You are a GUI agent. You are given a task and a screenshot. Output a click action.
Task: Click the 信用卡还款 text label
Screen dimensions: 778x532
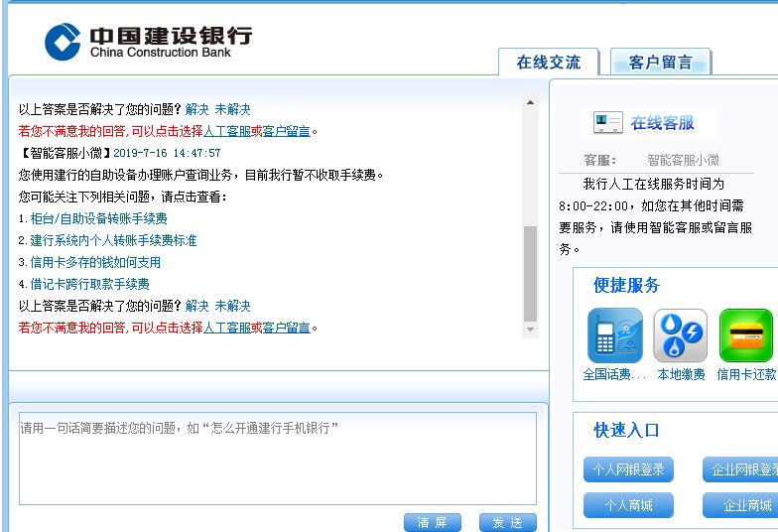tap(746, 375)
